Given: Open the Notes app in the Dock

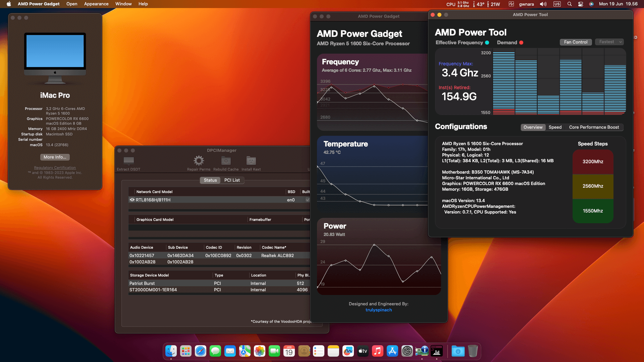Looking at the screenshot, I should [333, 351].
